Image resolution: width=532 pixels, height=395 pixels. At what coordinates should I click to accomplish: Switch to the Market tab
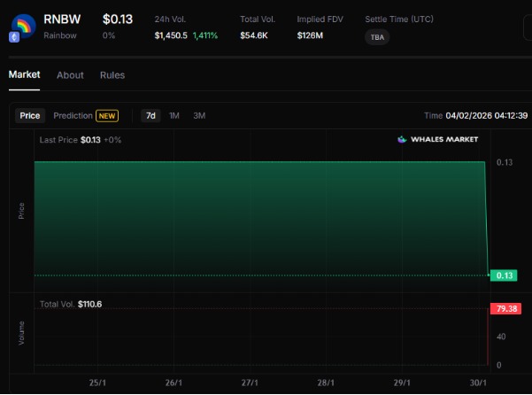24,74
